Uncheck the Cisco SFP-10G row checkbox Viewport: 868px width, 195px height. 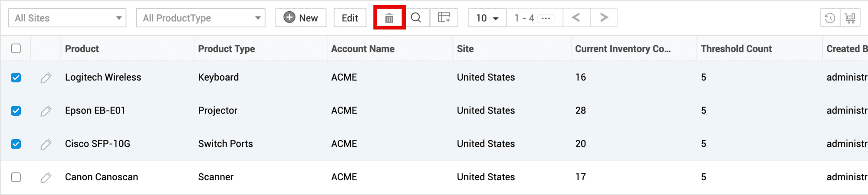[16, 144]
